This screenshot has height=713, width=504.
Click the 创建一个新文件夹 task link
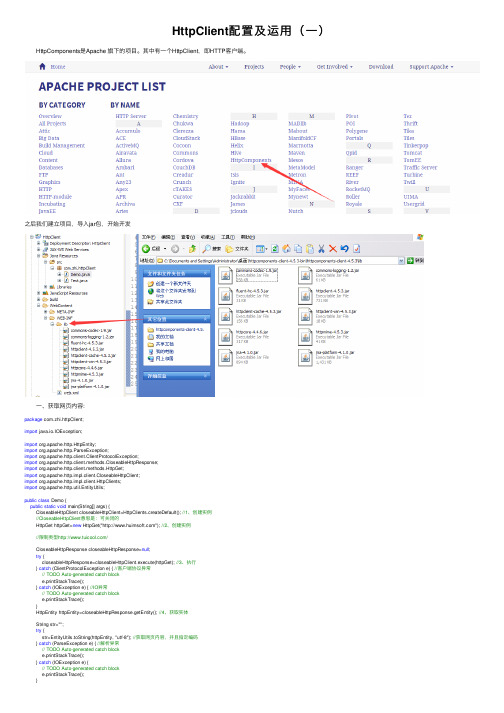pos(173,284)
